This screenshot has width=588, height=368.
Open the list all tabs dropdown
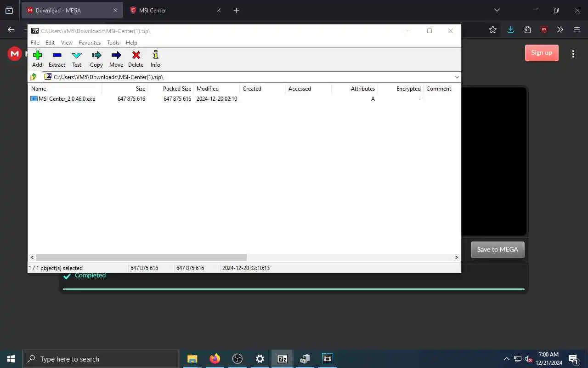(497, 10)
